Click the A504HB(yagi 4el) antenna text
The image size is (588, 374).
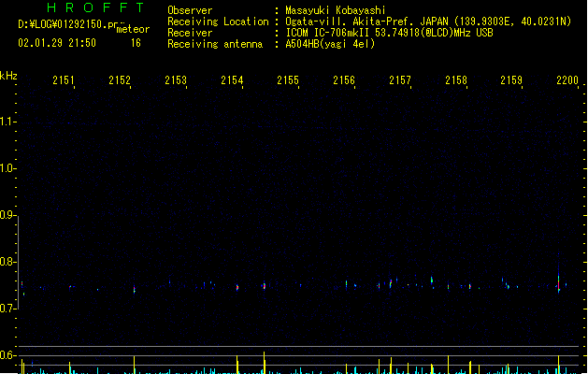coord(330,44)
